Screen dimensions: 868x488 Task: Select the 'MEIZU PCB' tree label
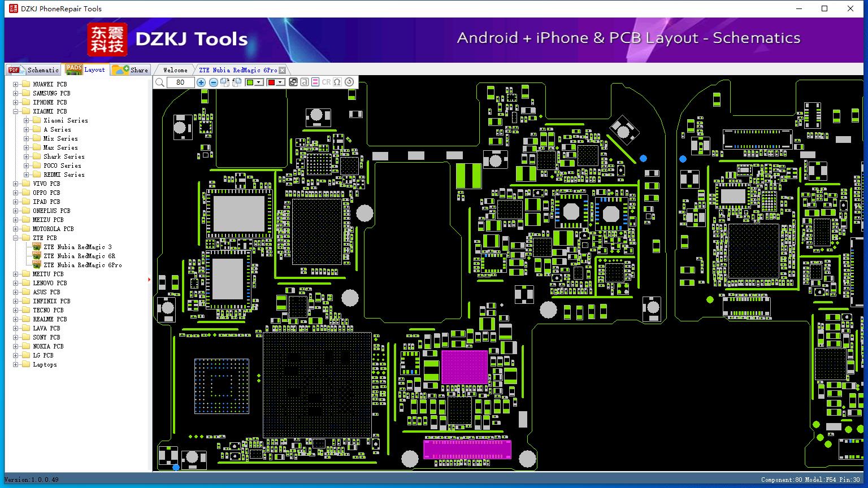pos(48,220)
